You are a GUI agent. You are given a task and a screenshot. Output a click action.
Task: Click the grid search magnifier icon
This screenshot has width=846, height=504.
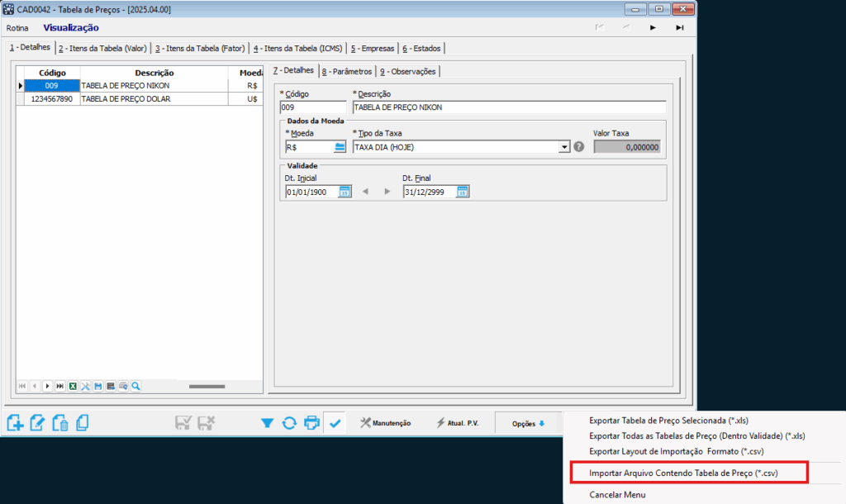136,387
